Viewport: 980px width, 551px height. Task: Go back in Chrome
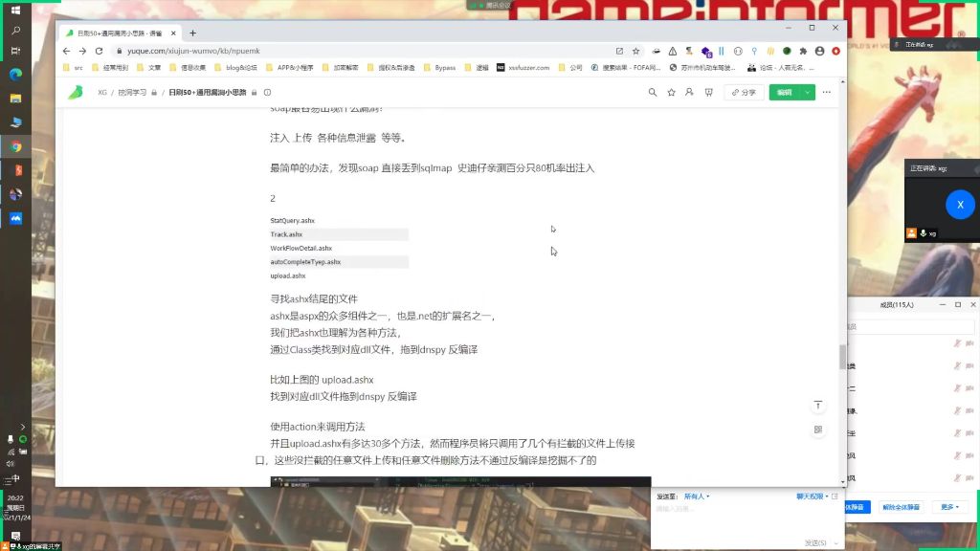(x=67, y=51)
